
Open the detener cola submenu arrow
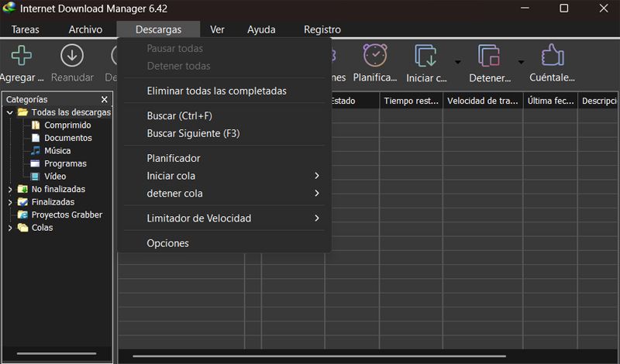click(317, 193)
